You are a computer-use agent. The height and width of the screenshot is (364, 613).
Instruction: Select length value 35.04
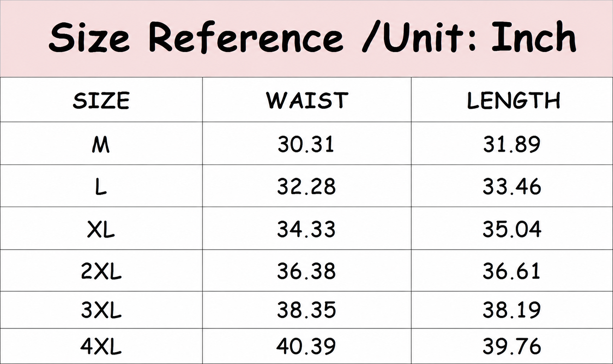pyautogui.click(x=512, y=229)
